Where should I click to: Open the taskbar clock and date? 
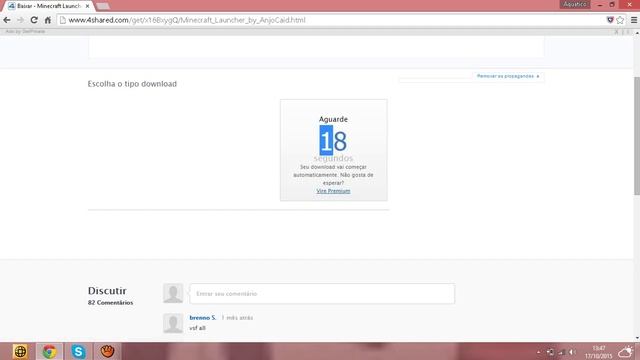pos(599,352)
